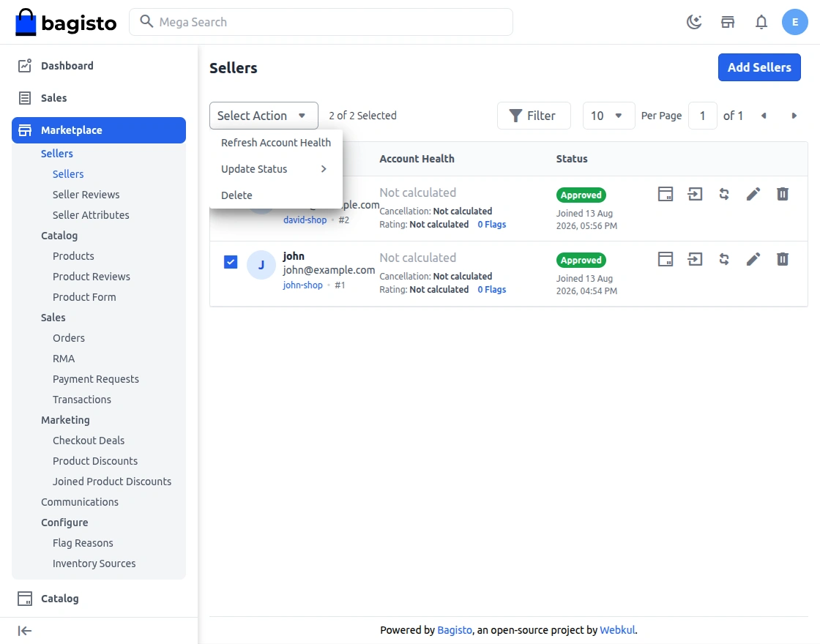Screen dimensions: 820x644
Task: Focus the Mega Search field
Action: pos(321,22)
